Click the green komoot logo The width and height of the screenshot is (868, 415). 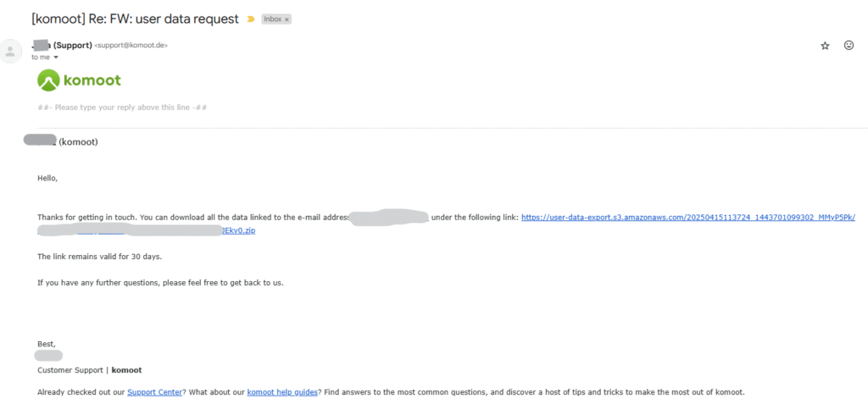click(x=79, y=80)
